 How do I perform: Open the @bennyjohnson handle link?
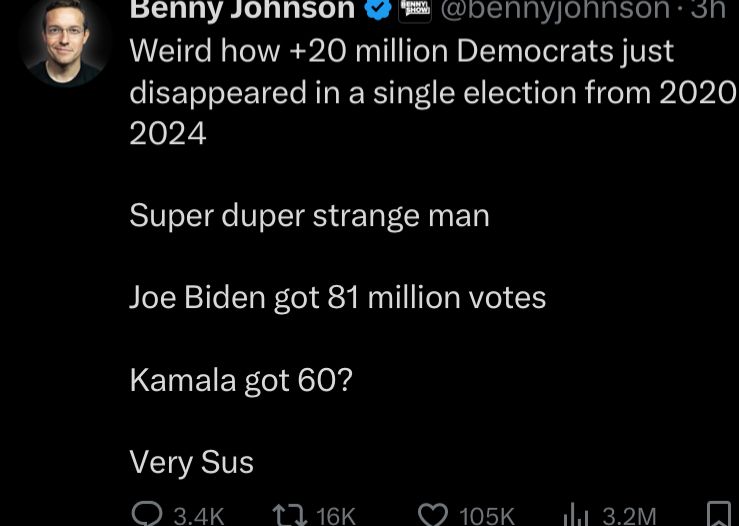pyautogui.click(x=555, y=10)
